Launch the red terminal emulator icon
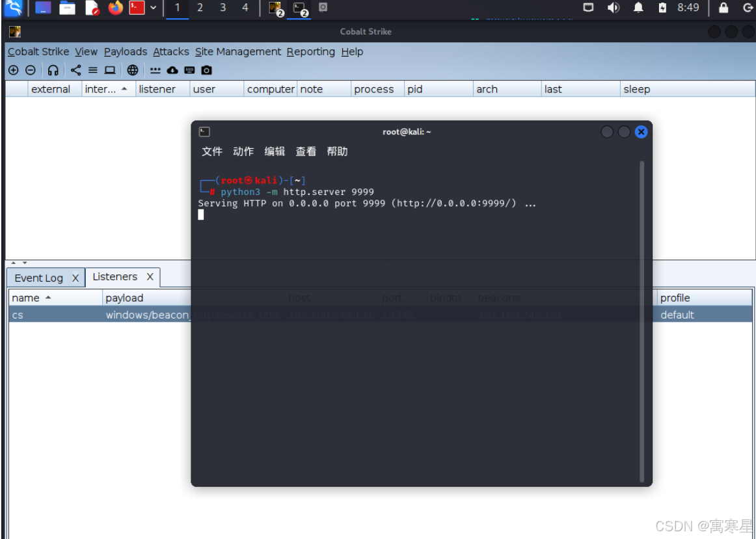The image size is (756, 539). point(137,8)
